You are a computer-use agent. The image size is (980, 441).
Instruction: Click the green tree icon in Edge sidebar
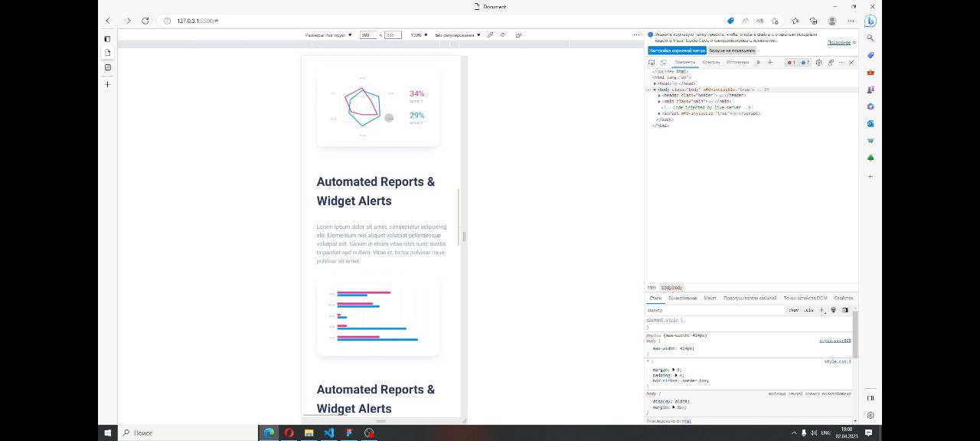pyautogui.click(x=871, y=158)
